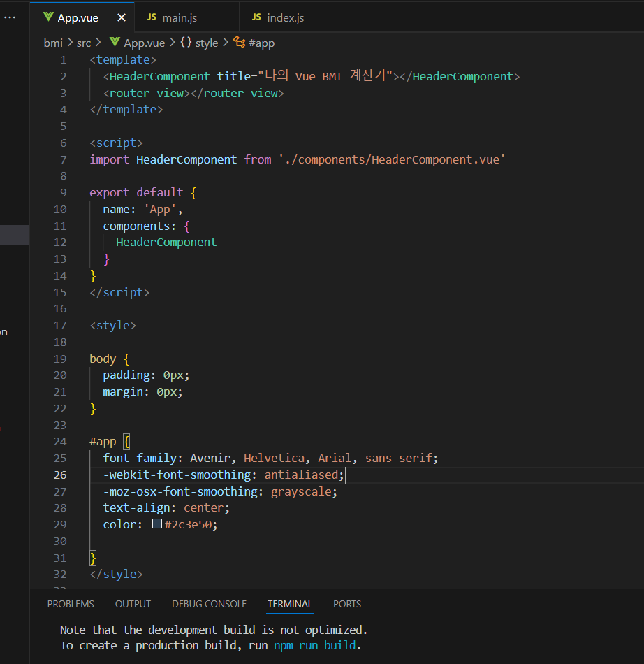This screenshot has height=664, width=644.
Task: Open the #app breadcrumb symbol
Action: tap(261, 43)
